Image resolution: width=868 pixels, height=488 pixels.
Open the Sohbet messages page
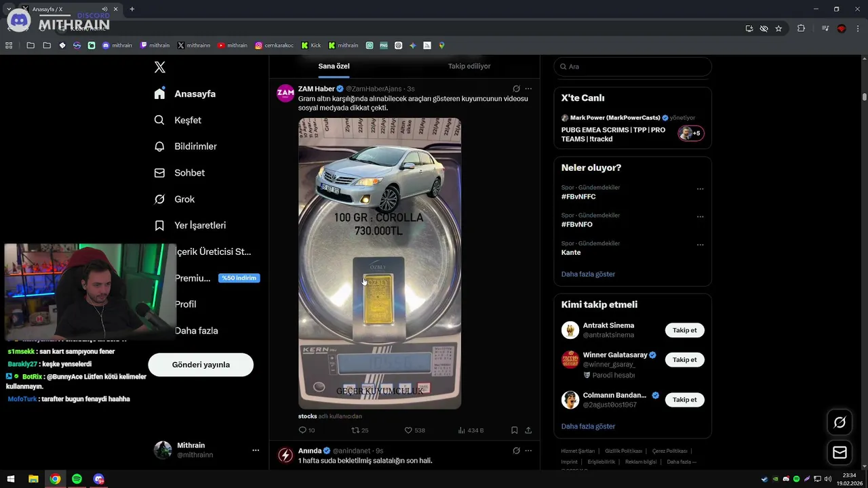click(x=179, y=173)
